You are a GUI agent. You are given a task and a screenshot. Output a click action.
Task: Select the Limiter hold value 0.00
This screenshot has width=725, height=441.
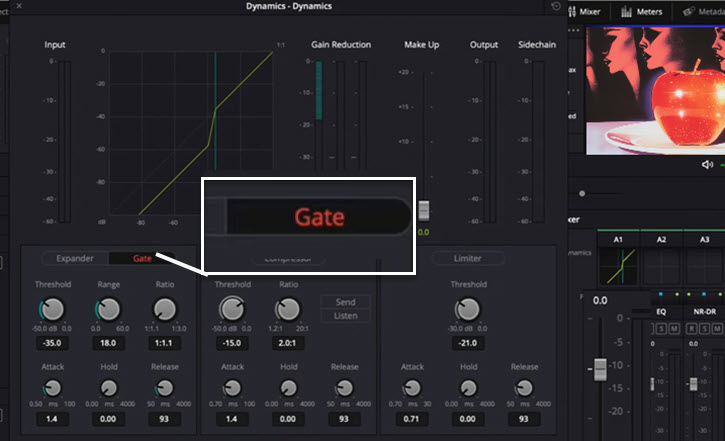pyautogui.click(x=467, y=419)
